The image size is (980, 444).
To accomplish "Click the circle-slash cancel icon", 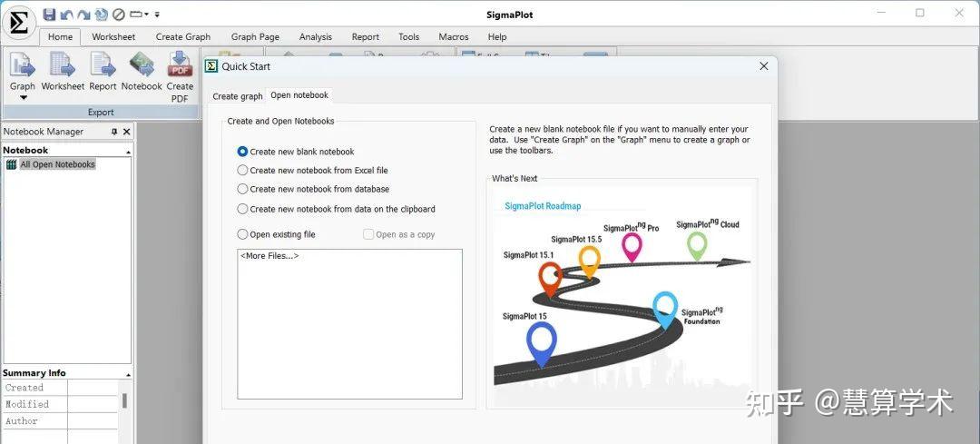I will pos(118,14).
